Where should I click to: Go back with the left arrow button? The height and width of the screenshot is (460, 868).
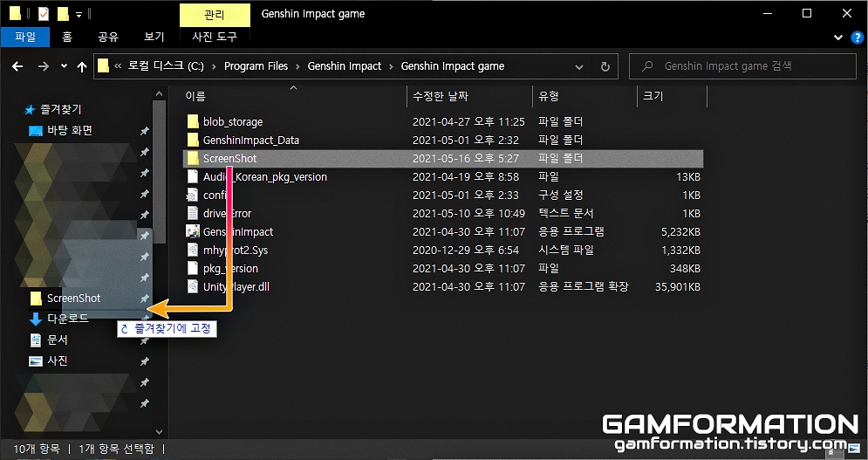[x=17, y=66]
